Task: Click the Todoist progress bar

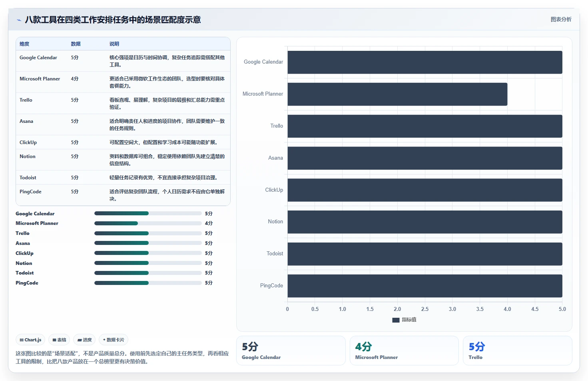Action: pos(148,273)
